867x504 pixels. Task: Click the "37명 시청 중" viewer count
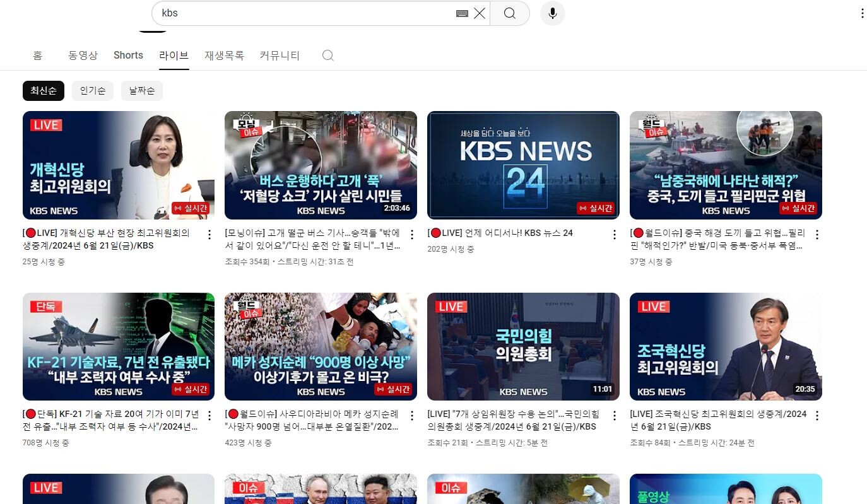[651, 262]
